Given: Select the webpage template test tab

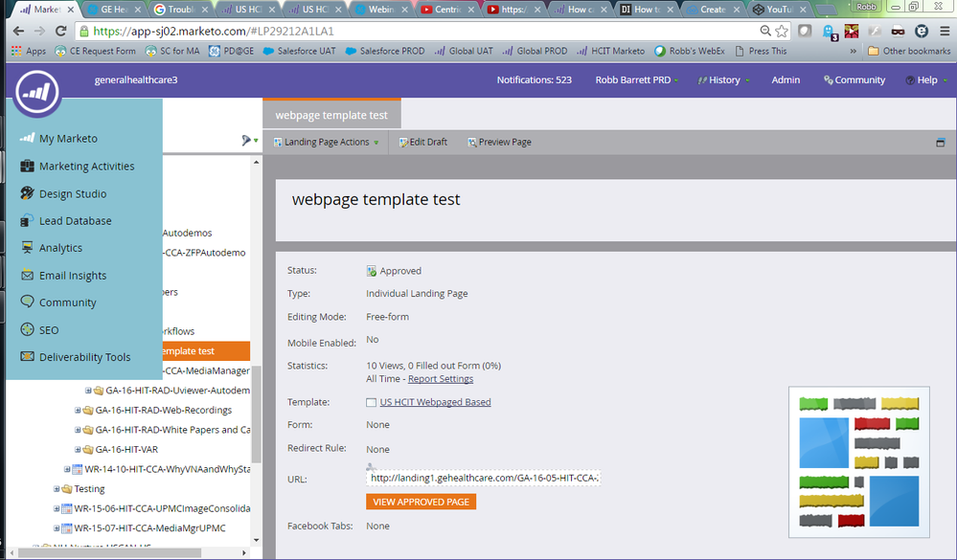Looking at the screenshot, I should [x=331, y=115].
